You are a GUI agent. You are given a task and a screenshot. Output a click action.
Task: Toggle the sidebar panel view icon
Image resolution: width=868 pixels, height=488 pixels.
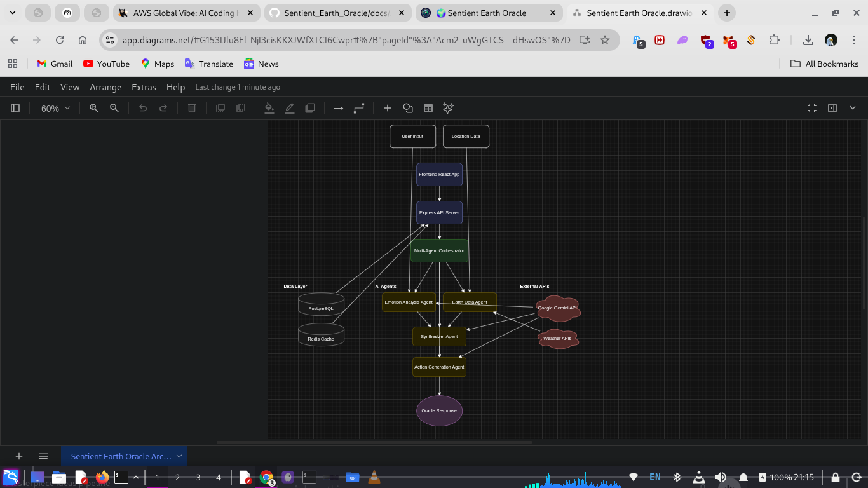point(15,108)
